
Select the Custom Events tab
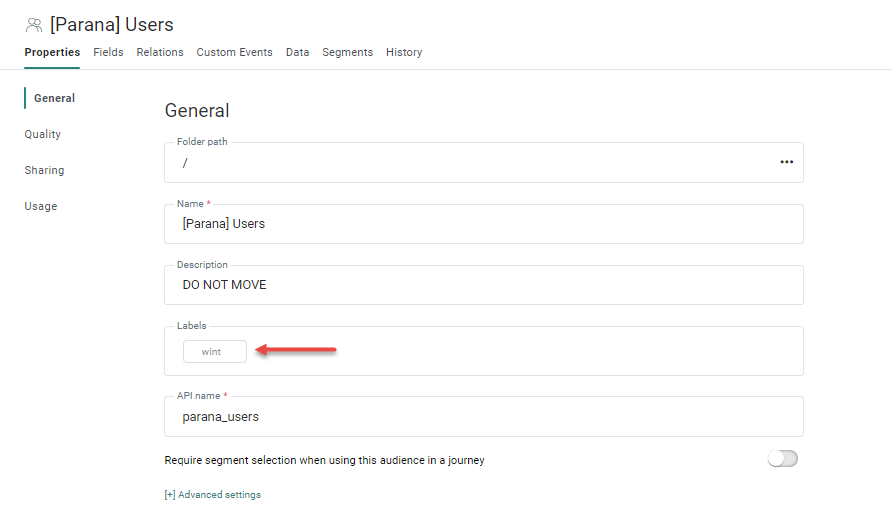click(234, 52)
